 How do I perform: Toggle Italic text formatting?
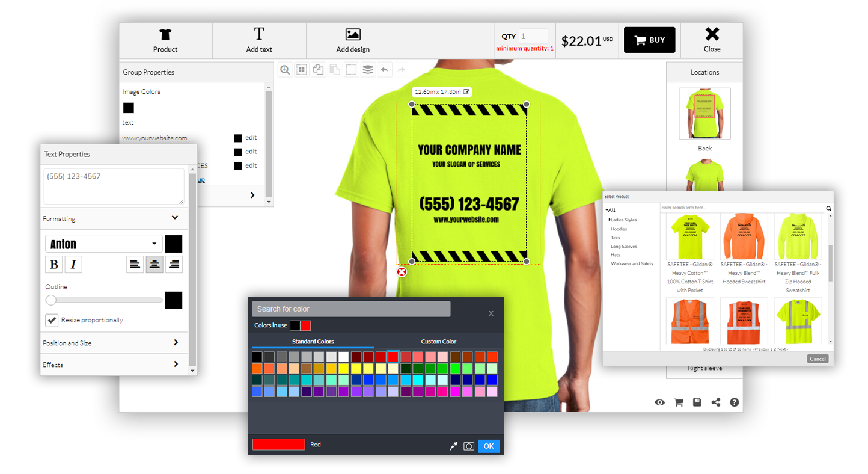[73, 265]
